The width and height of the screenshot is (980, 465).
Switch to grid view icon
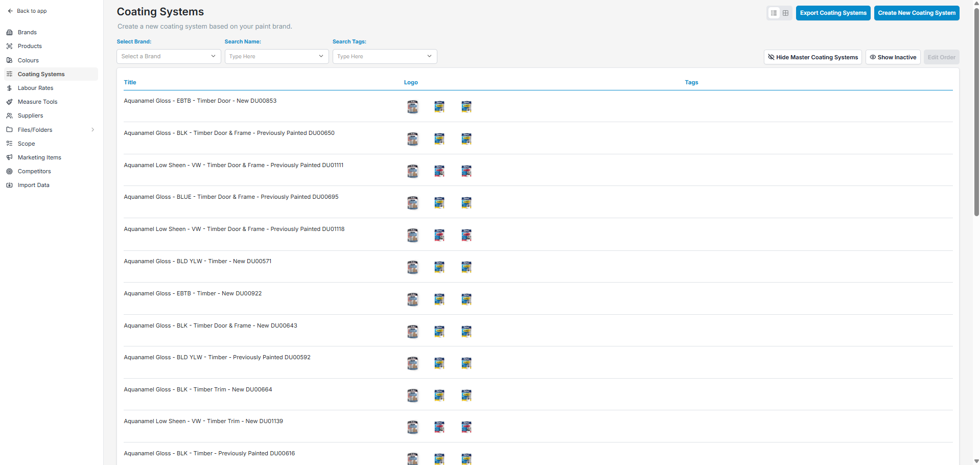[786, 13]
